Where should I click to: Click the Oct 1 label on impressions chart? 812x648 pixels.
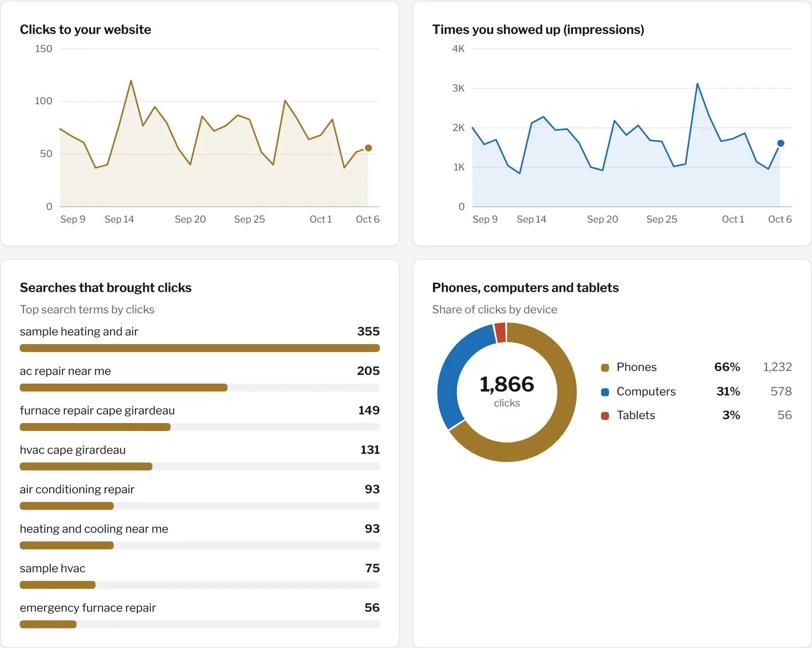pyautogui.click(x=733, y=220)
